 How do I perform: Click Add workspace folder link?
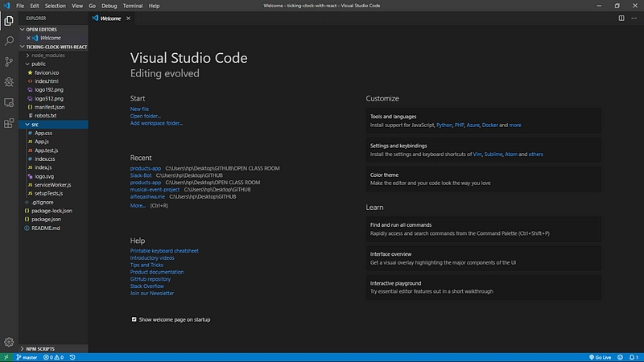click(156, 123)
